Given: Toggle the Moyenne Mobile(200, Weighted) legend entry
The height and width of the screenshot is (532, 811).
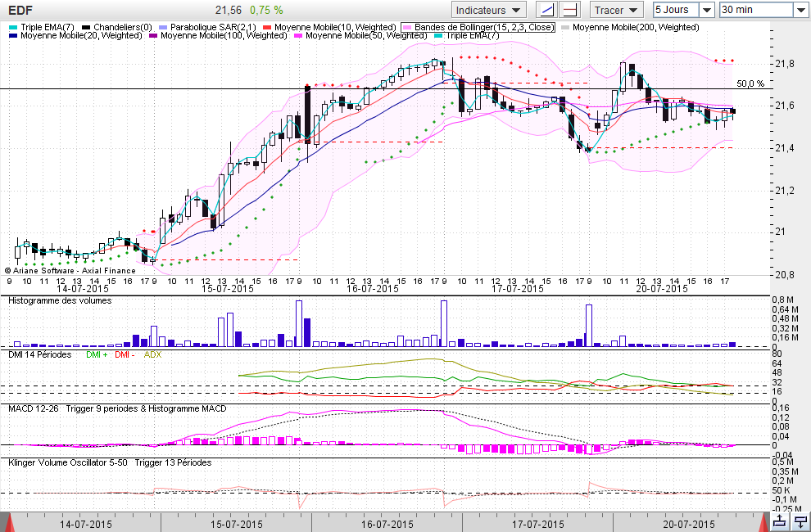Looking at the screenshot, I should (631, 27).
